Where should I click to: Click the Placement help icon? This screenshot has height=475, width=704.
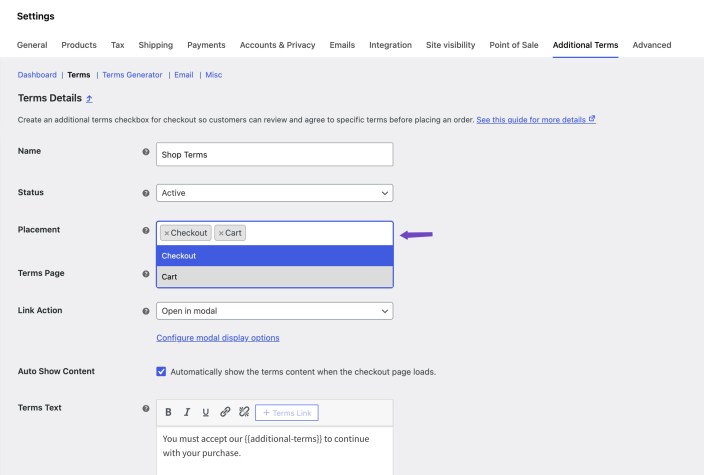pyautogui.click(x=146, y=230)
